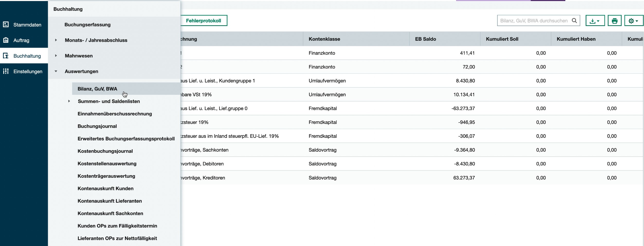Click Fremdkapital in Lief.gruppe 0 row
This screenshot has width=644, height=246.
coord(323,108)
